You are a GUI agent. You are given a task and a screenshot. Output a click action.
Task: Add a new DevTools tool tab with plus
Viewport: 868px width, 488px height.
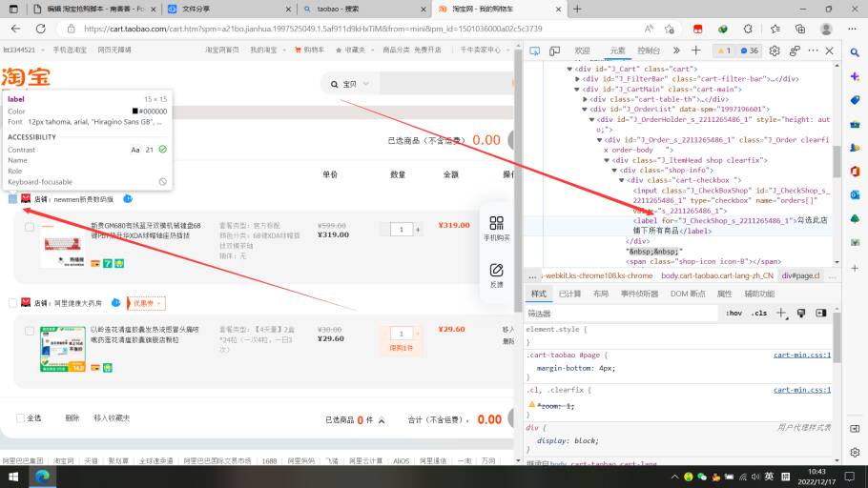[x=696, y=51]
